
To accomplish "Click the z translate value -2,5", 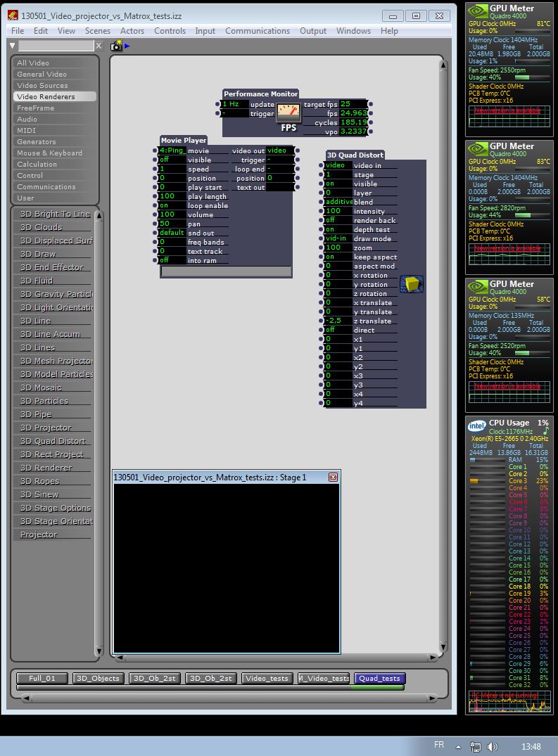I will (x=338, y=321).
